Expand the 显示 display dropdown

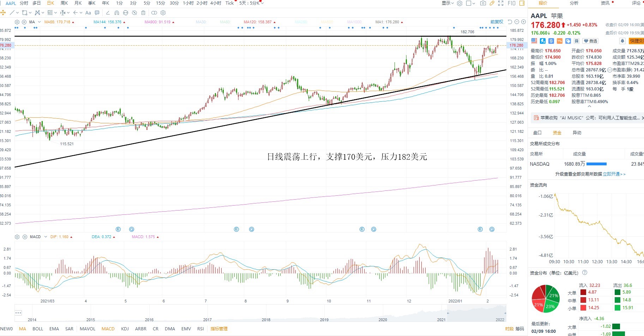448,3
